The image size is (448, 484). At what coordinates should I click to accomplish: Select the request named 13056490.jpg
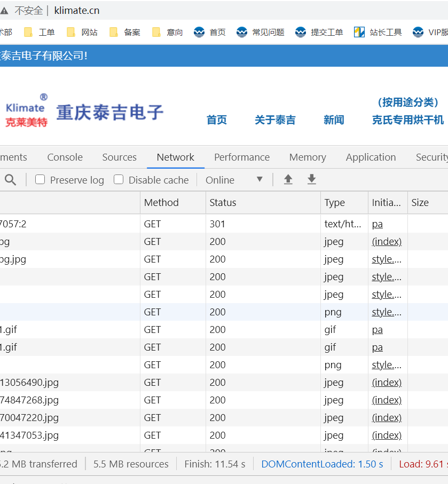(x=224, y=383)
